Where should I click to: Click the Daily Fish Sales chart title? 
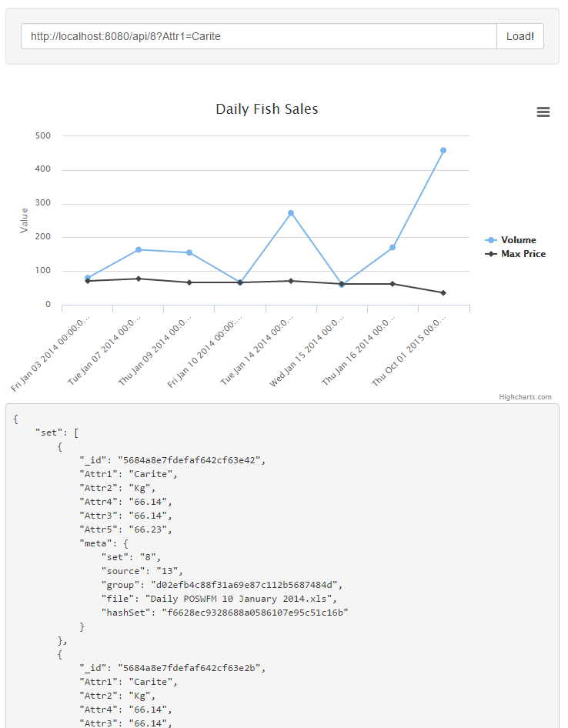click(266, 109)
